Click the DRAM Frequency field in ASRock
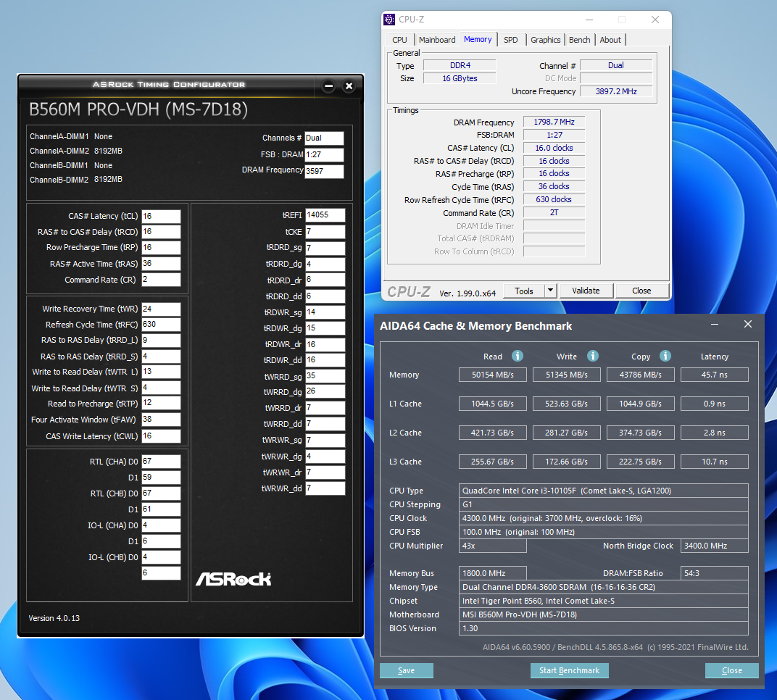The image size is (777, 700). [x=323, y=172]
